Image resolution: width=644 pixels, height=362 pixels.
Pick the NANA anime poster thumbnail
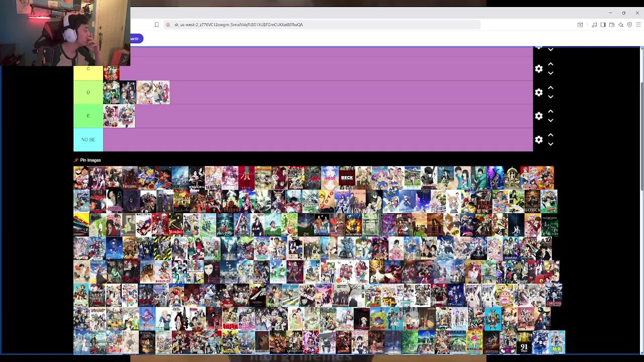[330, 177]
